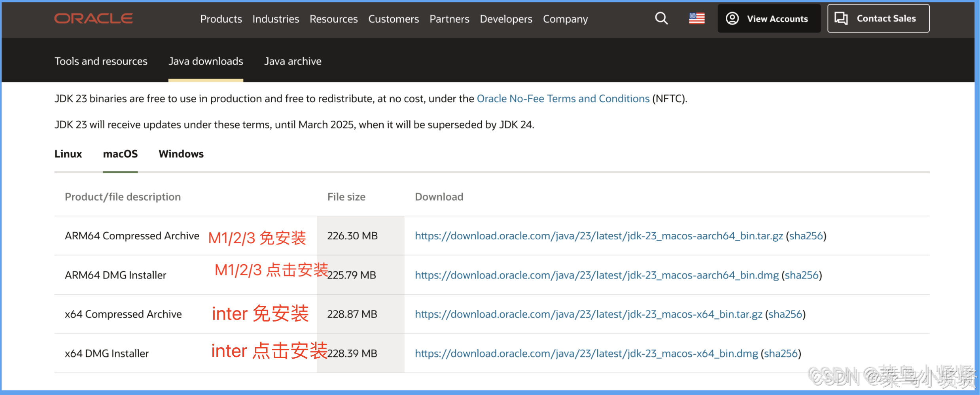
Task: Switch to the Linux tab
Action: pyautogui.click(x=68, y=154)
